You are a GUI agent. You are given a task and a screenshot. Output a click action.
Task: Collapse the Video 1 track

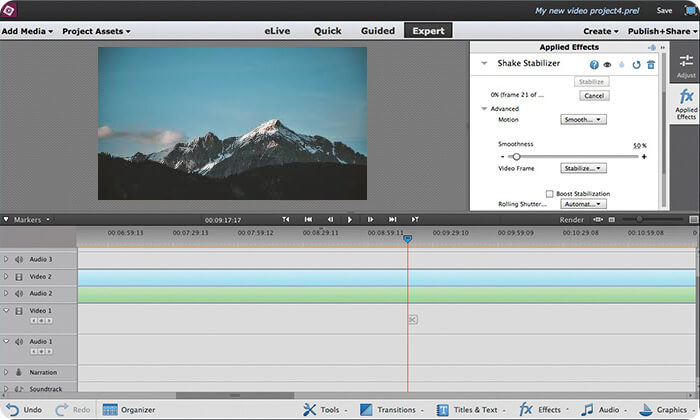click(6, 310)
